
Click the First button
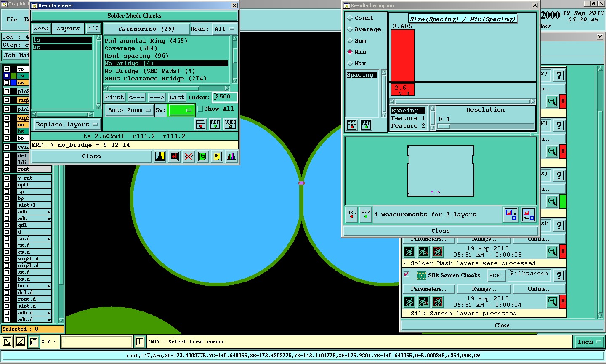114,98
